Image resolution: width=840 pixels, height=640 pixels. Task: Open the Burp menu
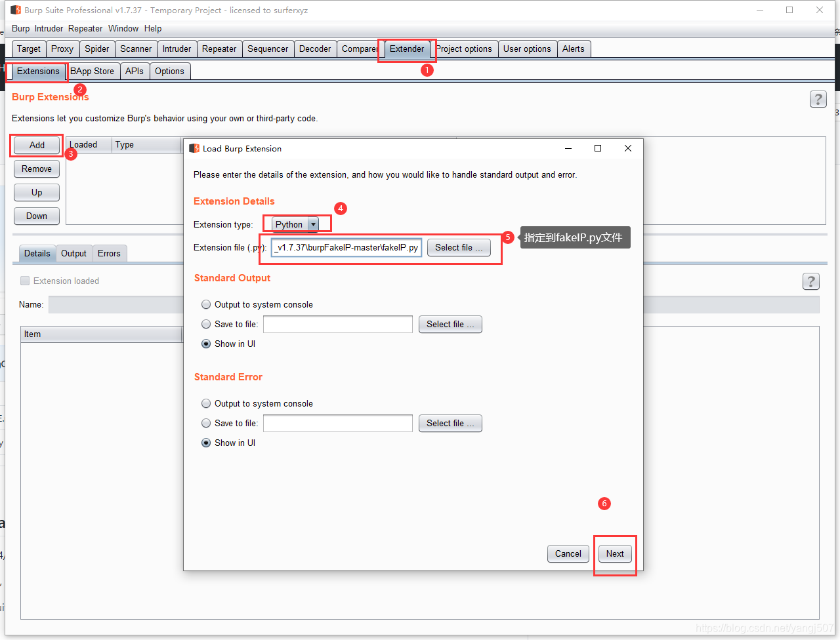(x=20, y=28)
